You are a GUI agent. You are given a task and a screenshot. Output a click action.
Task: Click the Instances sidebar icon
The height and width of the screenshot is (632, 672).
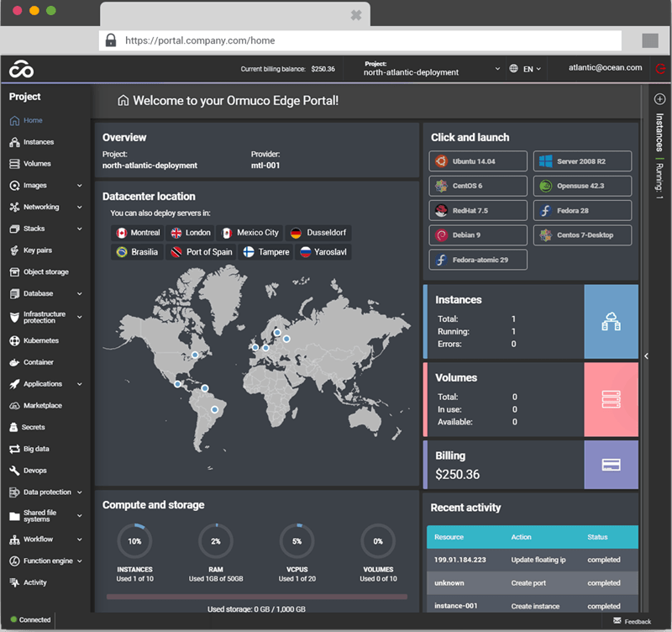coord(14,142)
